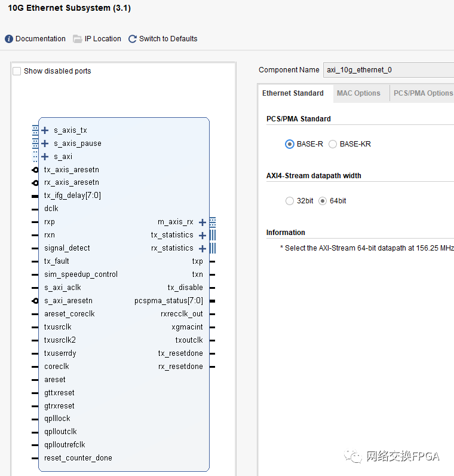This screenshot has width=454, height=476.
Task: Select the reset_counter_done port
Action: pos(78,458)
